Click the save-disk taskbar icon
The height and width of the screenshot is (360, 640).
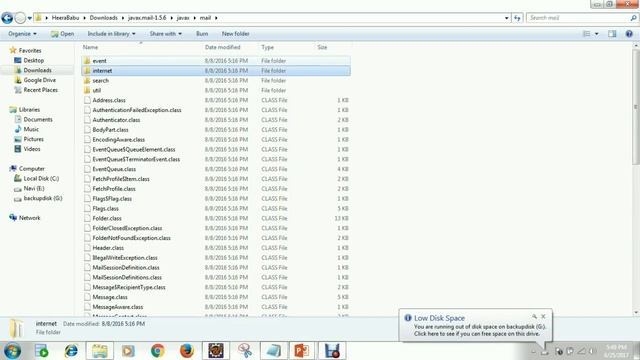pos(332,351)
